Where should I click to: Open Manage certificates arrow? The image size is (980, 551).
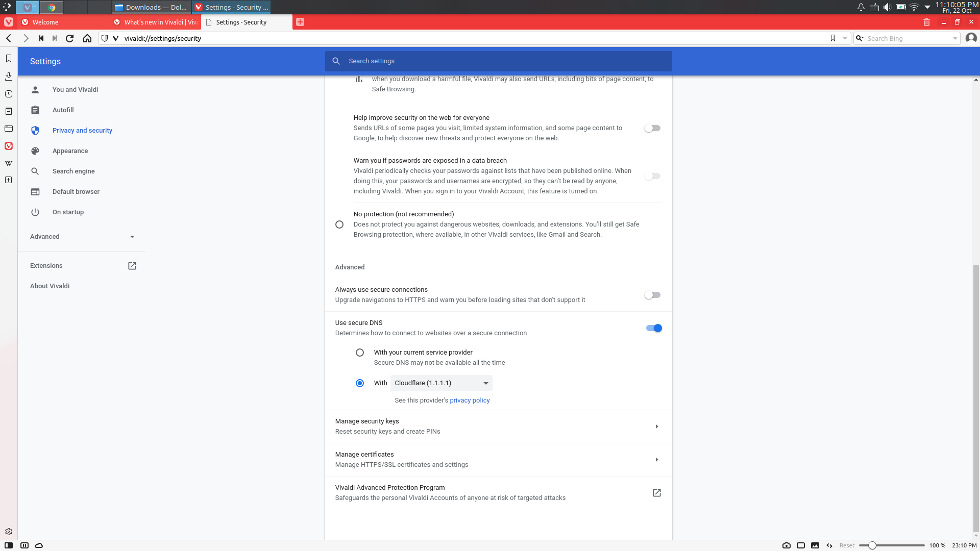pos(657,460)
